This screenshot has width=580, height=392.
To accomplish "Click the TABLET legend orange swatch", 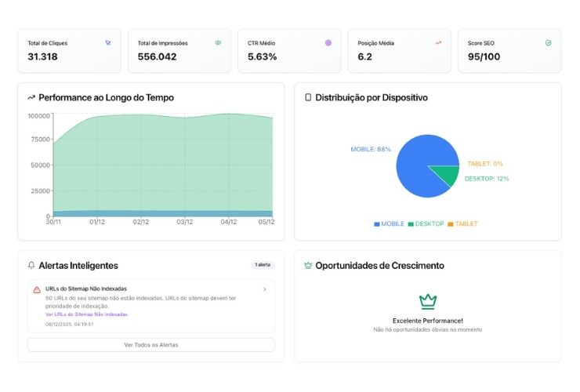I will point(451,224).
